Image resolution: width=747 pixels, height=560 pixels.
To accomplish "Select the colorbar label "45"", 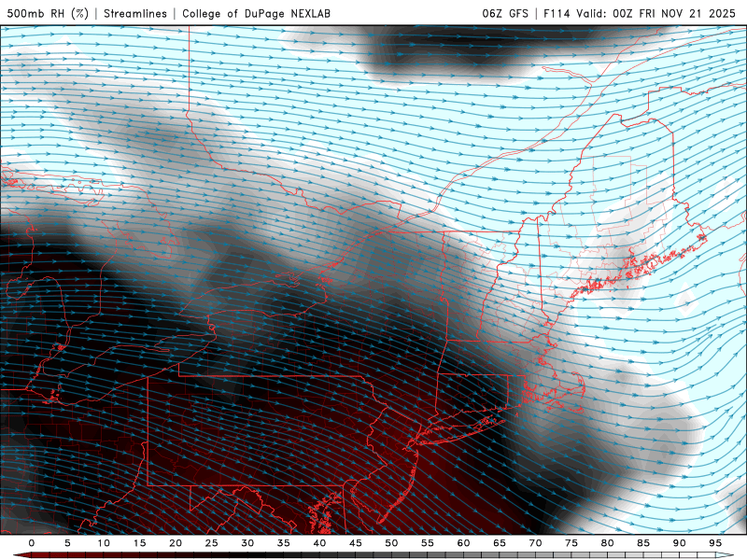I will click(x=356, y=543).
